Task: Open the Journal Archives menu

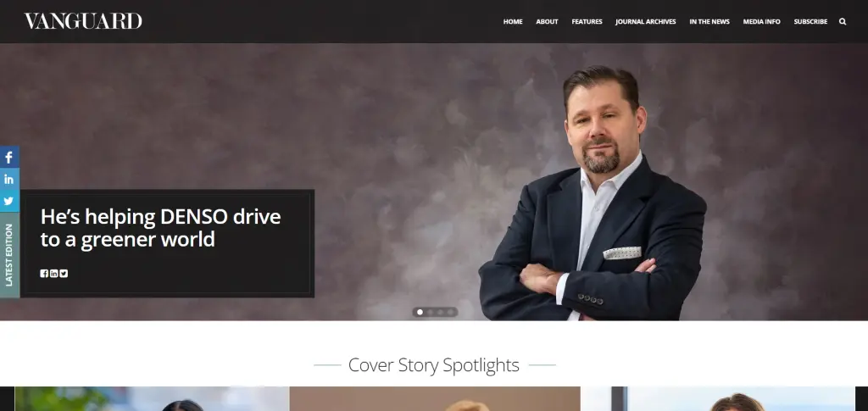Action: [x=645, y=21]
